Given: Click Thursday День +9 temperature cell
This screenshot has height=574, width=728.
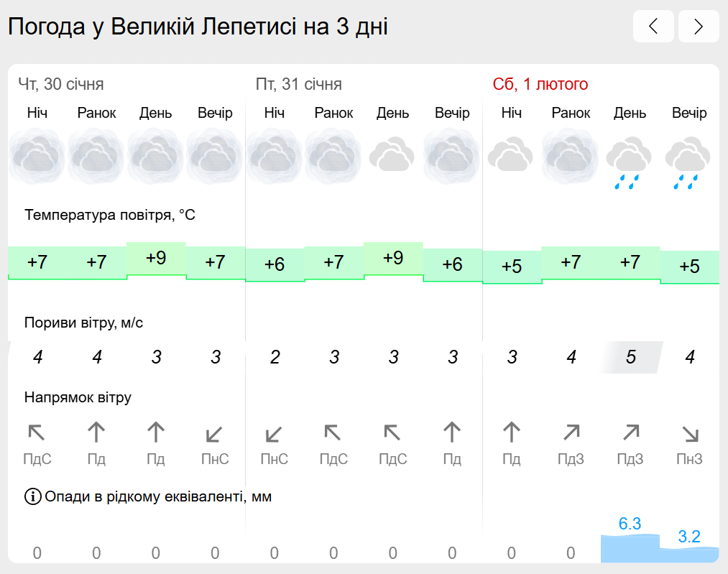Looking at the screenshot, I should point(156,258).
